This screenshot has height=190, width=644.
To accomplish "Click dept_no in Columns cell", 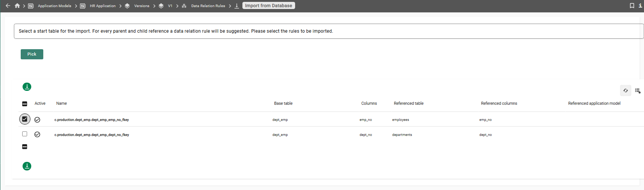I will tap(365, 135).
